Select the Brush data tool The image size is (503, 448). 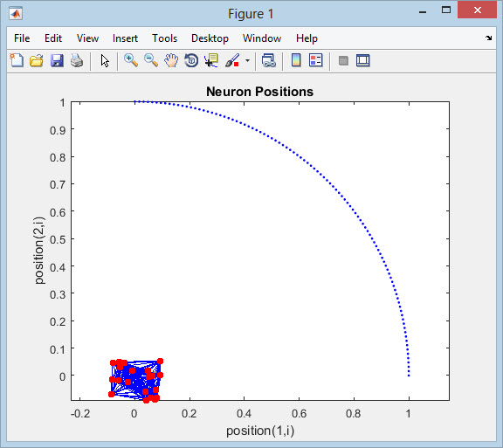[232, 60]
